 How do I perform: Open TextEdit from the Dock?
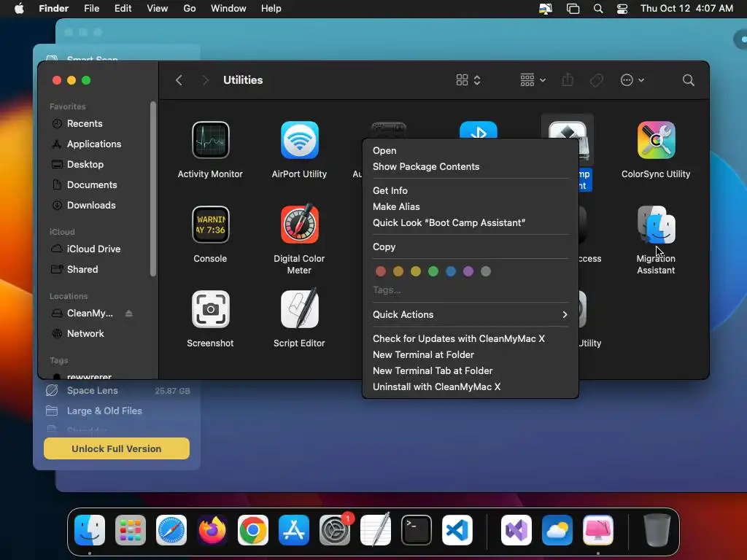click(x=376, y=529)
